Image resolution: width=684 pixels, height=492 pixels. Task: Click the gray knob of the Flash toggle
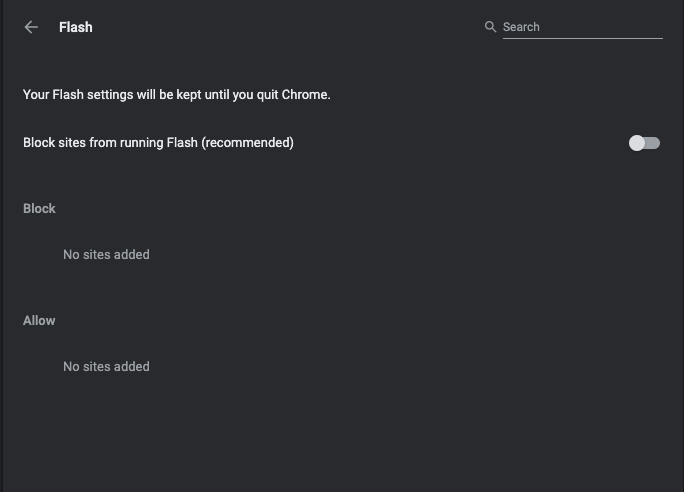click(x=637, y=143)
